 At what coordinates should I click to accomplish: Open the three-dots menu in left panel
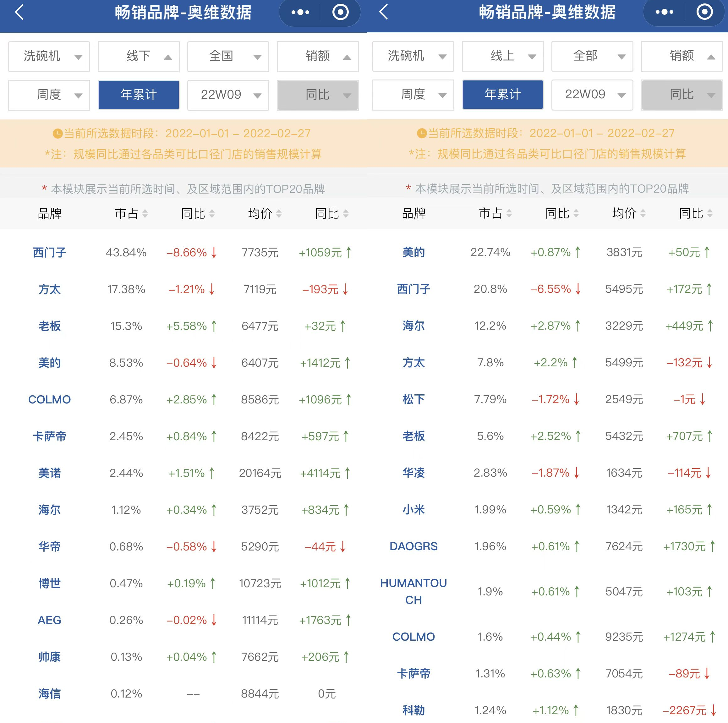pyautogui.click(x=300, y=13)
